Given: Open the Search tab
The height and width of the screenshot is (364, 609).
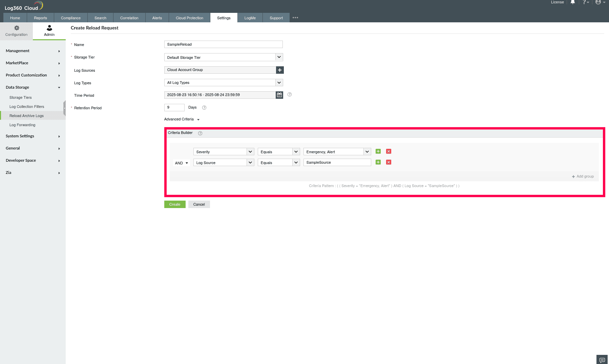Looking at the screenshot, I should 100,18.
